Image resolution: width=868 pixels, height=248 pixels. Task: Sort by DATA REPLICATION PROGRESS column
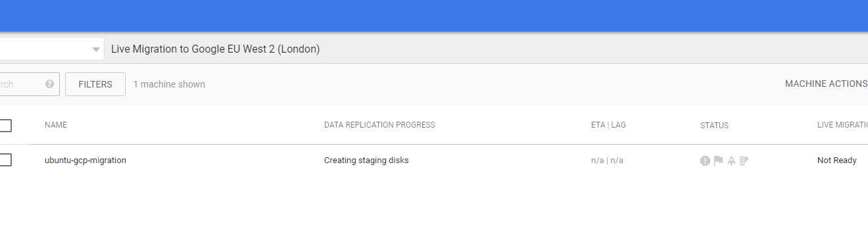(379, 125)
